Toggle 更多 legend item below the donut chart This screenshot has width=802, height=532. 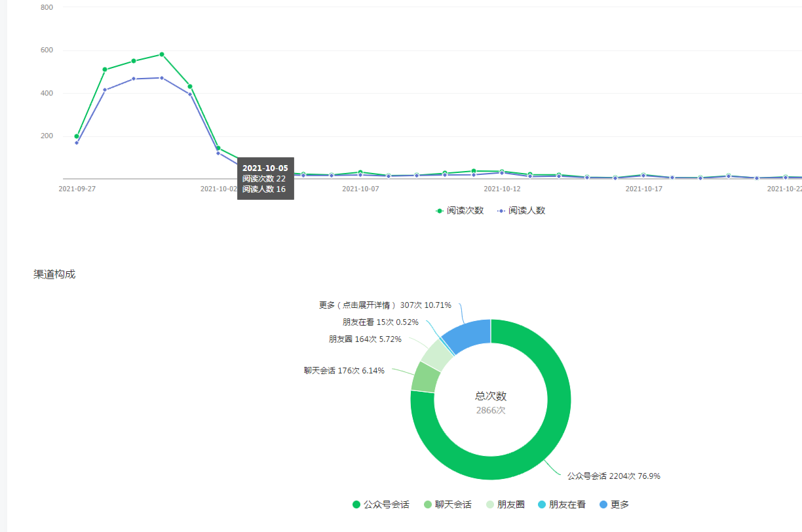(614, 504)
